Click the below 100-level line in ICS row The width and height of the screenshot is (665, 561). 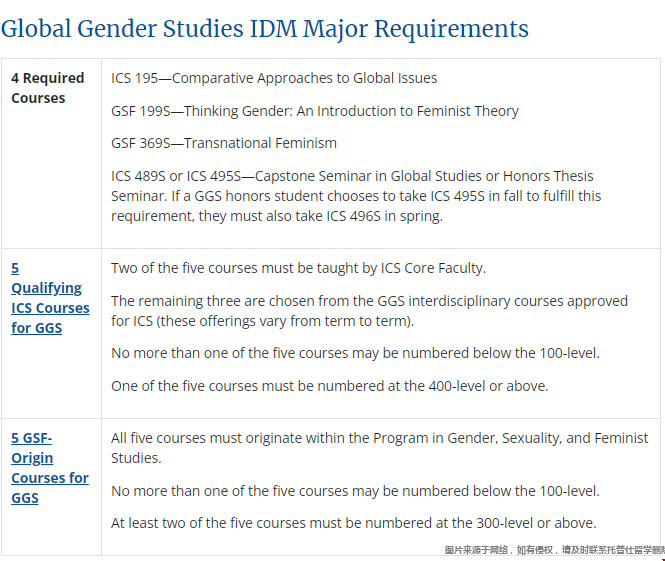tap(355, 354)
